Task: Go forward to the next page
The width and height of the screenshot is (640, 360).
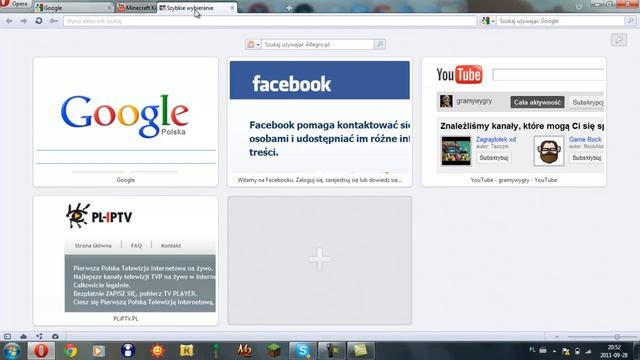Action: click(24, 21)
